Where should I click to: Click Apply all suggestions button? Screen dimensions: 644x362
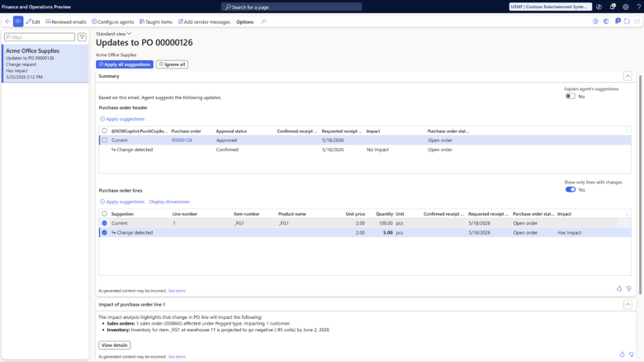pyautogui.click(x=125, y=64)
